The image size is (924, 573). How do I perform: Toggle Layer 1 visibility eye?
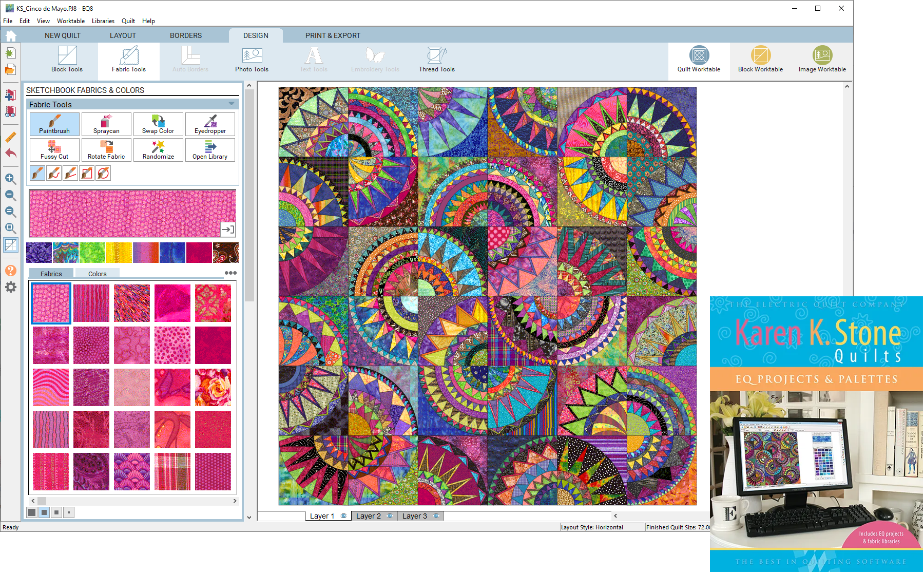coord(343,516)
